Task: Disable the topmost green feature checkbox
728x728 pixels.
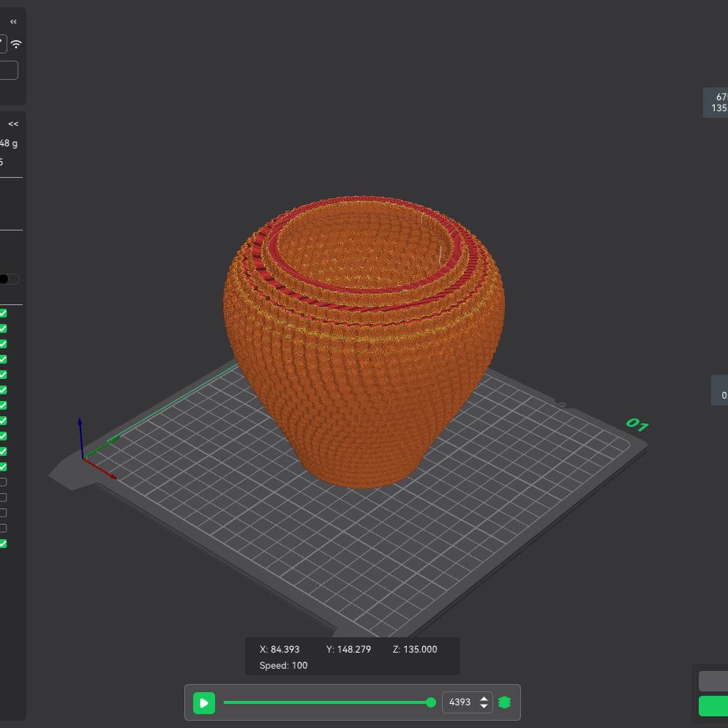Action: click(3, 311)
